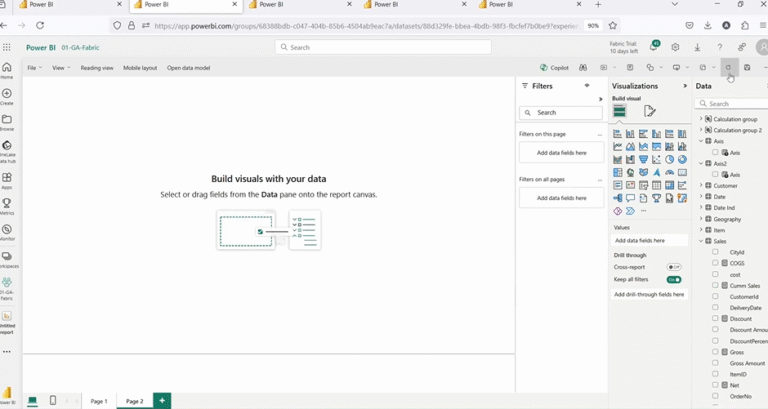Open the OneLake data hub
768x409 pixels.
pyautogui.click(x=7, y=151)
